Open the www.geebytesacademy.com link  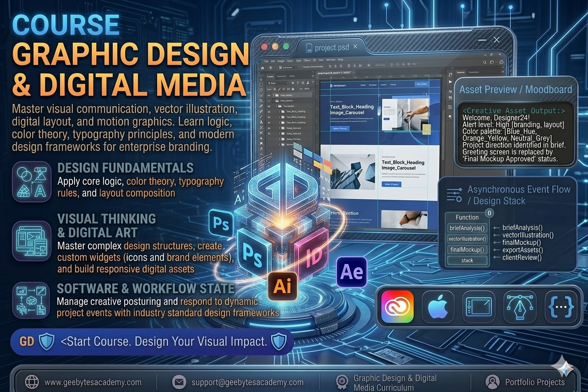pos(93,382)
